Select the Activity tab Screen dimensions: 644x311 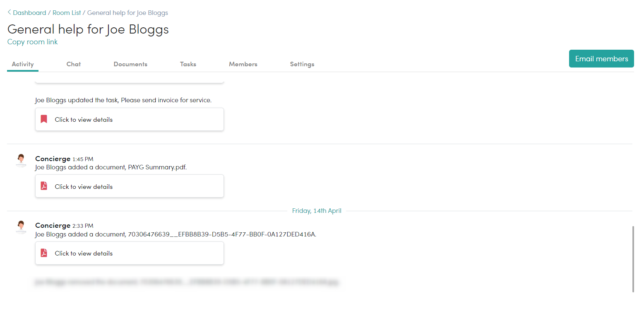(x=23, y=64)
